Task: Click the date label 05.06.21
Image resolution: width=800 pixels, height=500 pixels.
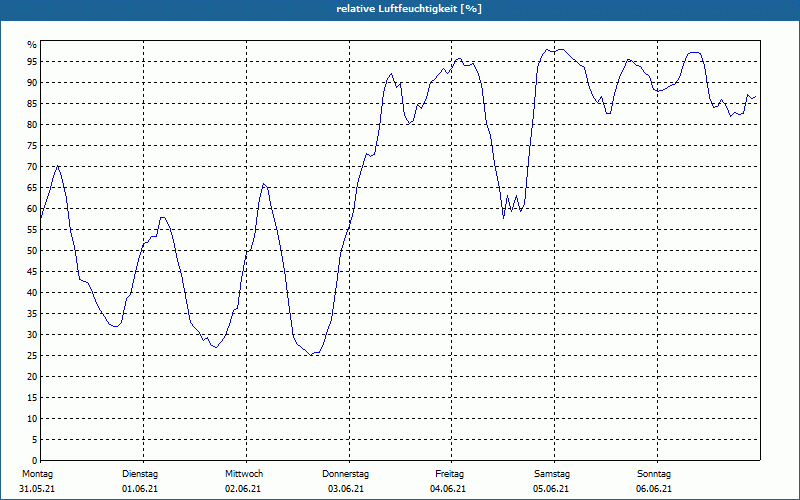Action: click(551, 489)
